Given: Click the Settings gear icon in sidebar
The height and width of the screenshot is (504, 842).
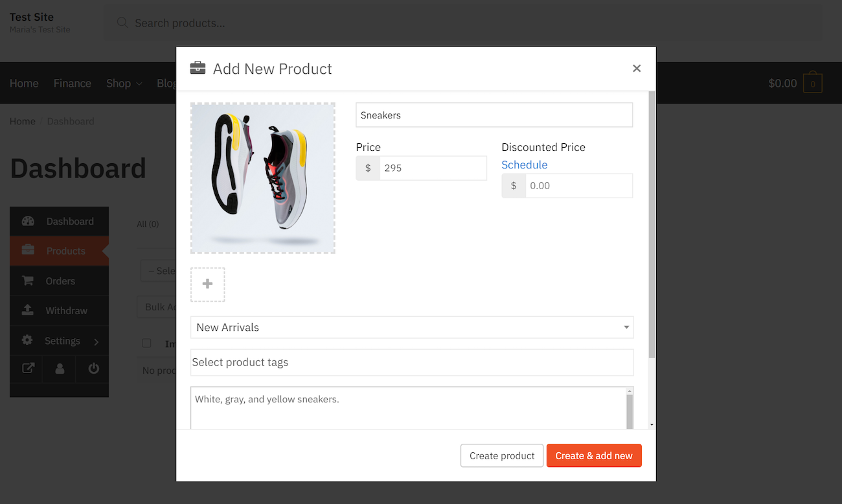Looking at the screenshot, I should (x=27, y=341).
